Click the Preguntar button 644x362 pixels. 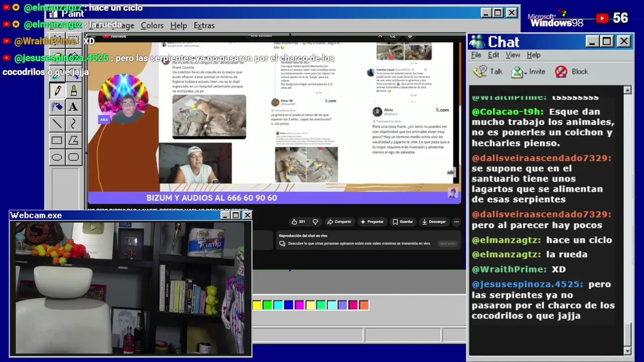click(372, 222)
